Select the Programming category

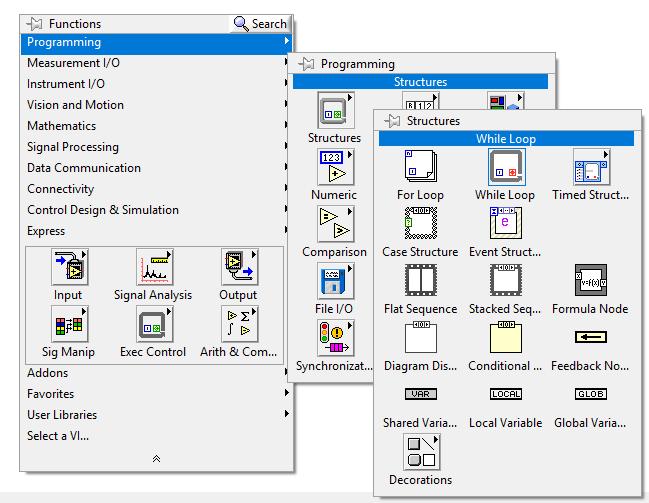tap(156, 42)
